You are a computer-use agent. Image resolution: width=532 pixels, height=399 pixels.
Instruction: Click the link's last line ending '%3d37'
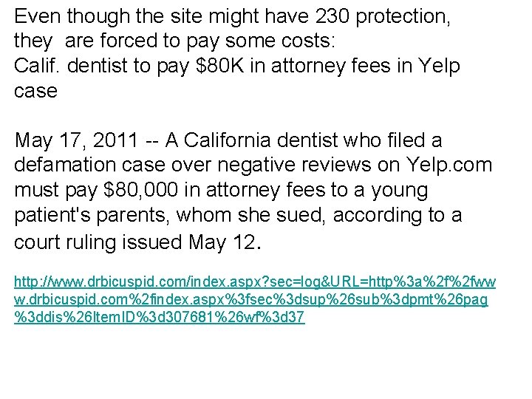(160, 317)
